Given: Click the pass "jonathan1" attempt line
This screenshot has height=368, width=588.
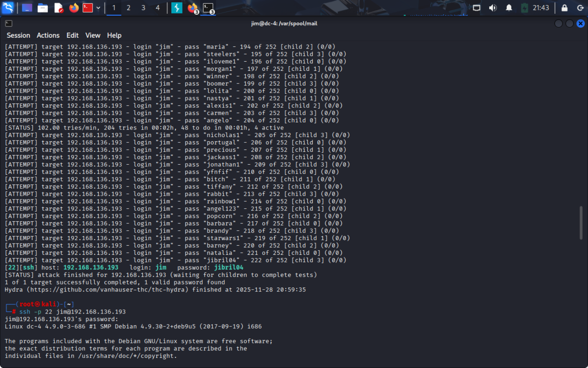Looking at the screenshot, I should tap(177, 164).
